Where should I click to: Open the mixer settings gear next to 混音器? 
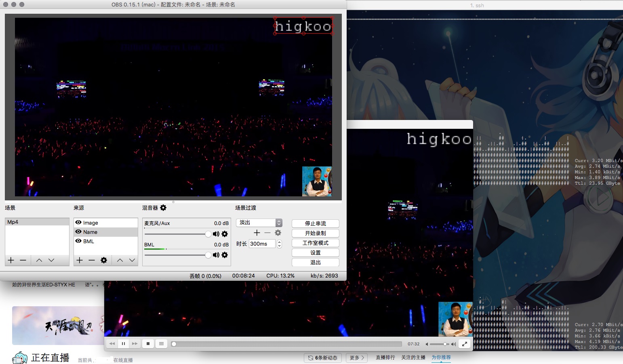point(163,208)
